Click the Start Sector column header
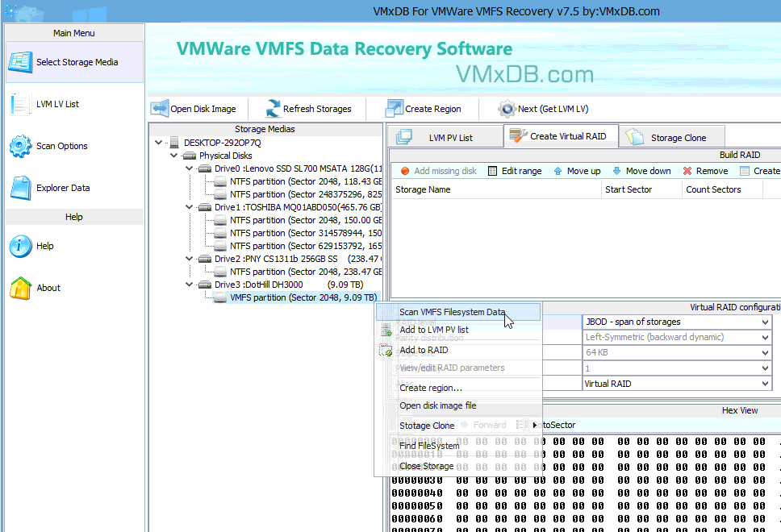This screenshot has width=781, height=532. click(641, 189)
